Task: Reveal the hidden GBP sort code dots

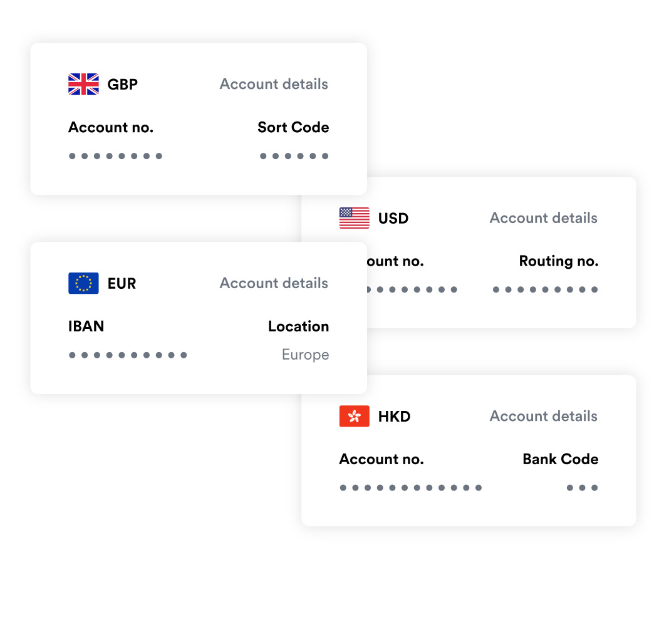Action: point(294,156)
